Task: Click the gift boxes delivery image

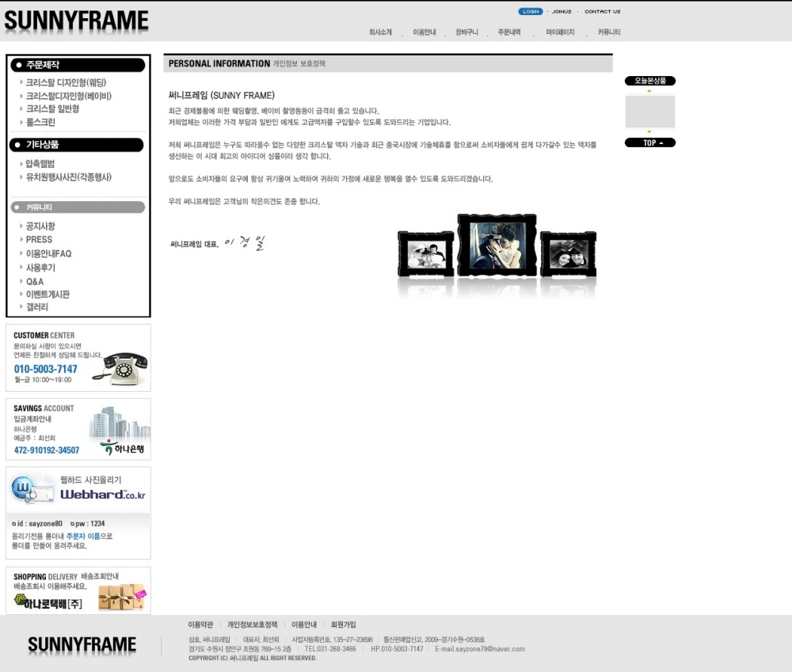Action: click(x=121, y=597)
